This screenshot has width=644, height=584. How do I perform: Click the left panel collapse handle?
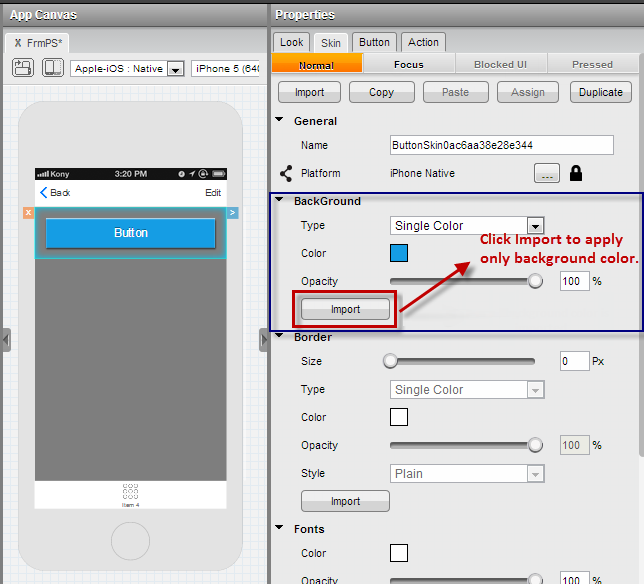[x=5, y=339]
